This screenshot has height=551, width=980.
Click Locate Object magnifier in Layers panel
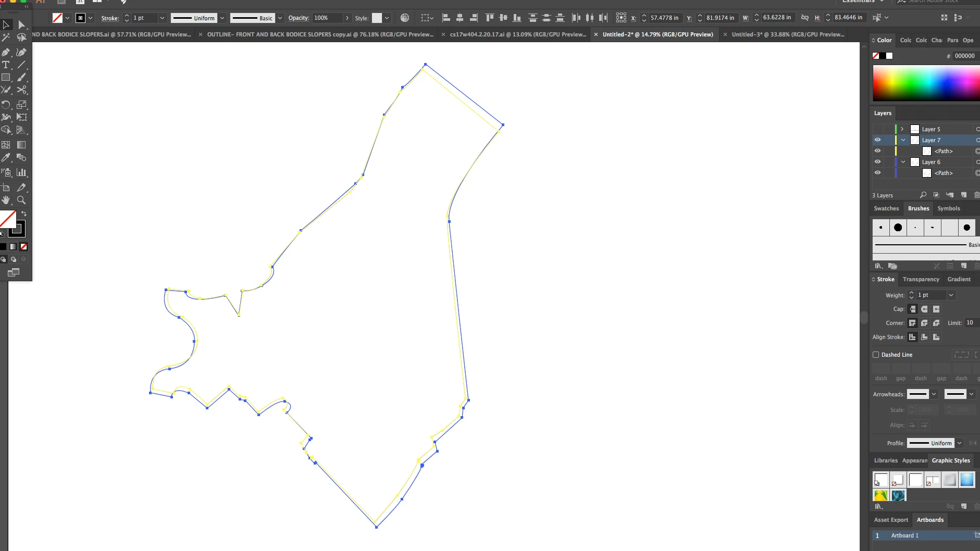pos(923,195)
